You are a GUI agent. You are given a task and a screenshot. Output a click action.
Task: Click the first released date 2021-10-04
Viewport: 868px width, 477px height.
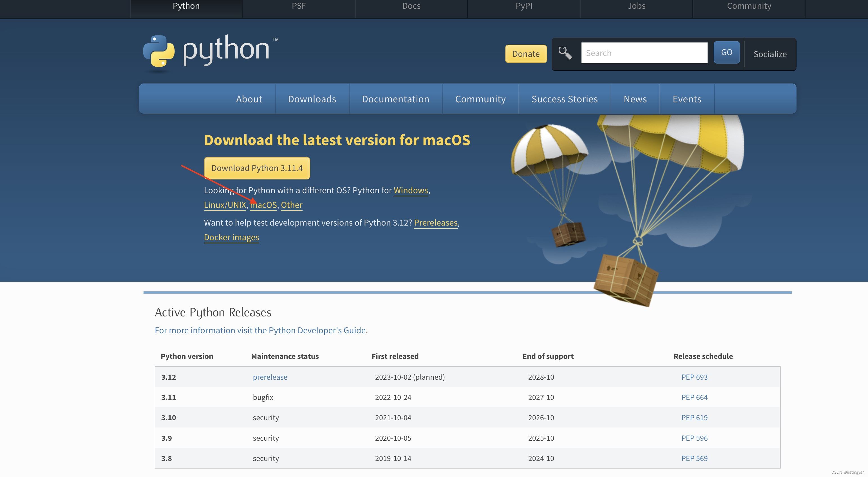393,417
